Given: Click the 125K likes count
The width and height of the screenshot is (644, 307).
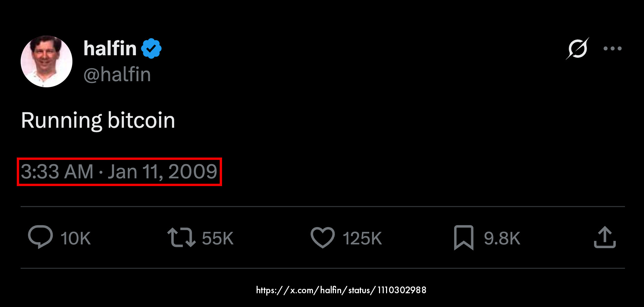Looking at the screenshot, I should (362, 238).
